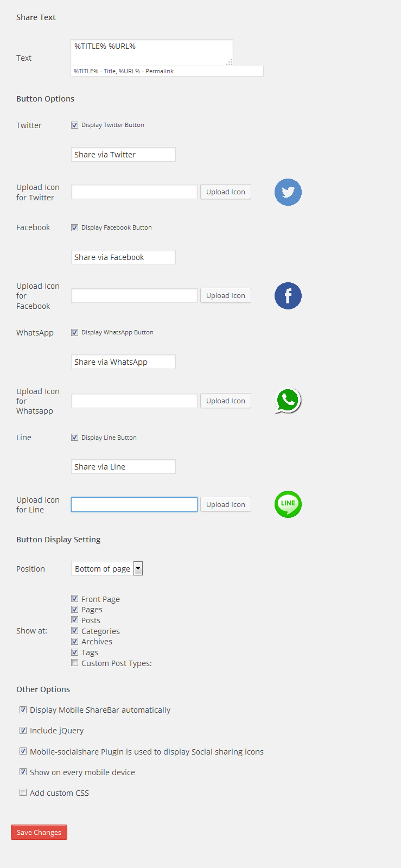Open the Position dropdown

(x=107, y=569)
